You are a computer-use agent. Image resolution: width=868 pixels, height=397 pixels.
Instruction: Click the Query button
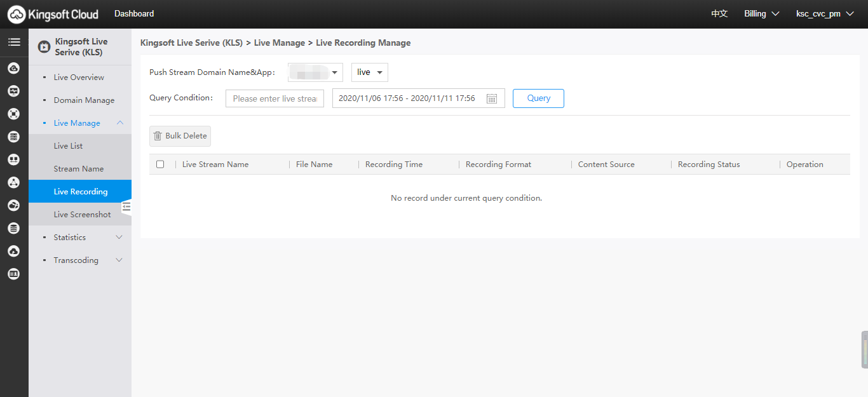pyautogui.click(x=538, y=98)
